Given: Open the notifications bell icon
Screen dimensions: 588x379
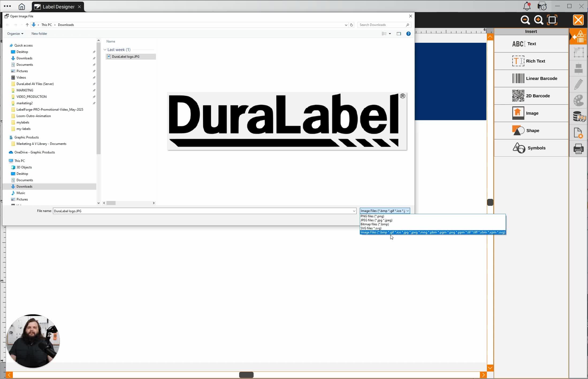Looking at the screenshot, I should [x=527, y=6].
